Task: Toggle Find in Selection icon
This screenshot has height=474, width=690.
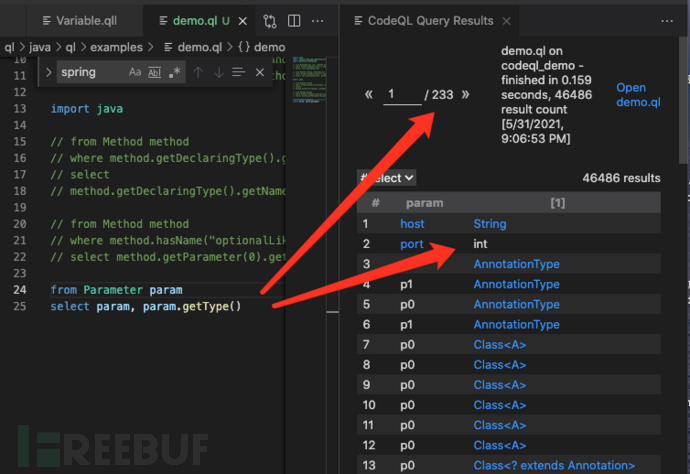Action: [239, 72]
